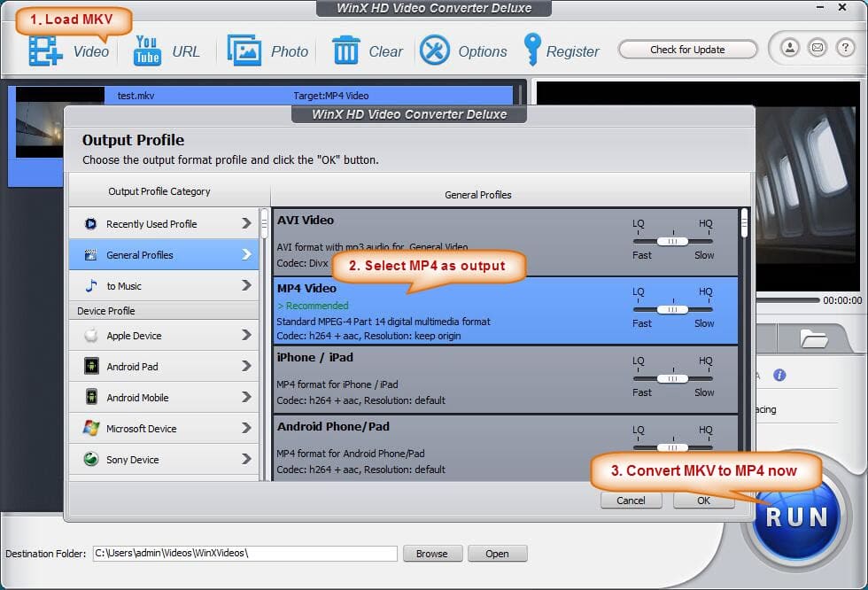The width and height of the screenshot is (868, 590).
Task: Expand Android Pad chevron
Action: [246, 366]
